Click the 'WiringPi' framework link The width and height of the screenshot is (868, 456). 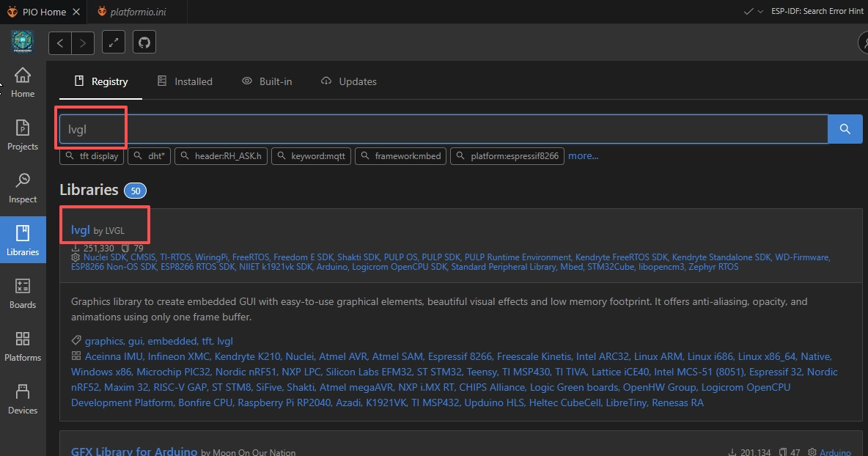211,257
